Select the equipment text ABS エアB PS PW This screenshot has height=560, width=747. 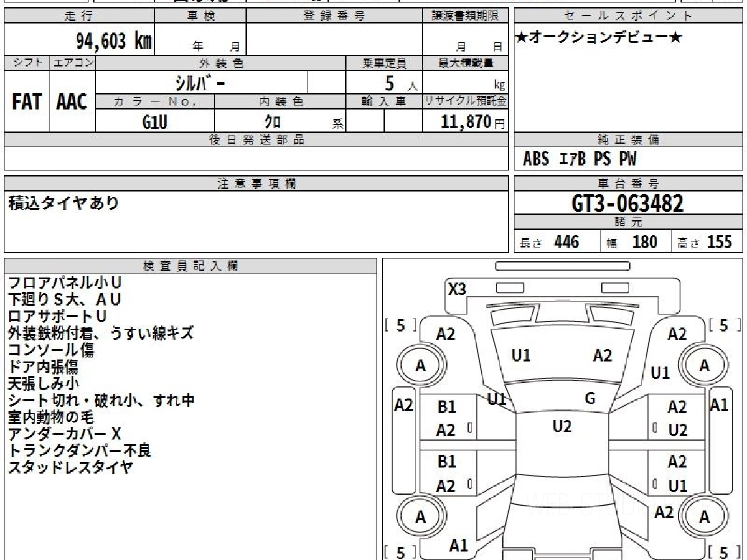[580, 159]
